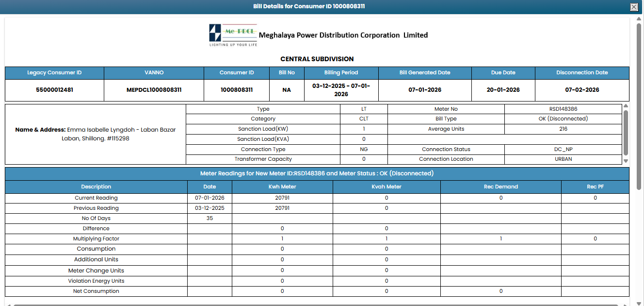Click the Consumption row label

tap(96, 249)
